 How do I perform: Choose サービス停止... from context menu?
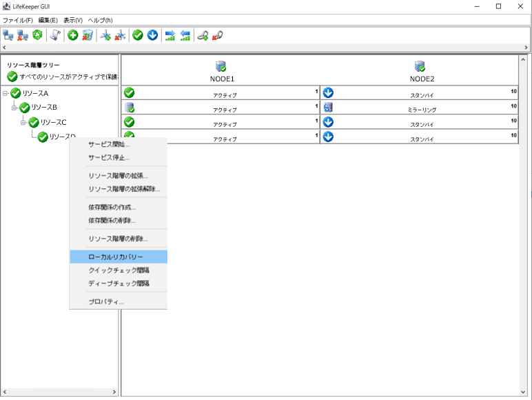[119, 157]
